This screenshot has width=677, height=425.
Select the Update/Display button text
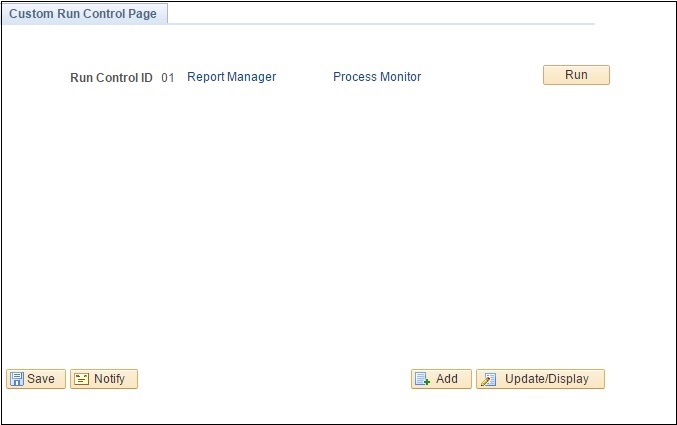[x=548, y=379]
